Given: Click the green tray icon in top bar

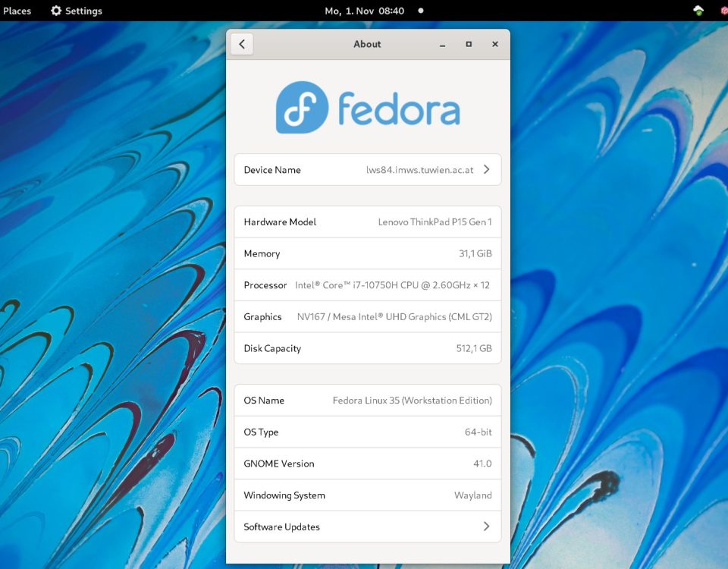Looking at the screenshot, I should [x=698, y=11].
